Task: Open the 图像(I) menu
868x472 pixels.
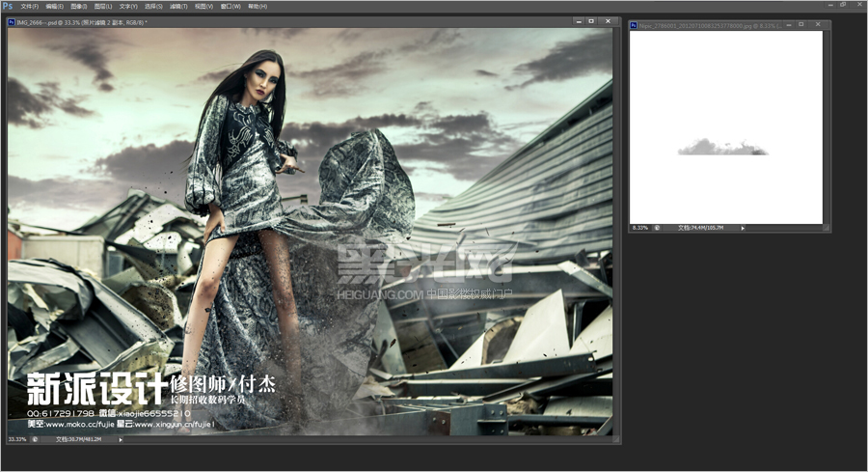Action: click(79, 6)
